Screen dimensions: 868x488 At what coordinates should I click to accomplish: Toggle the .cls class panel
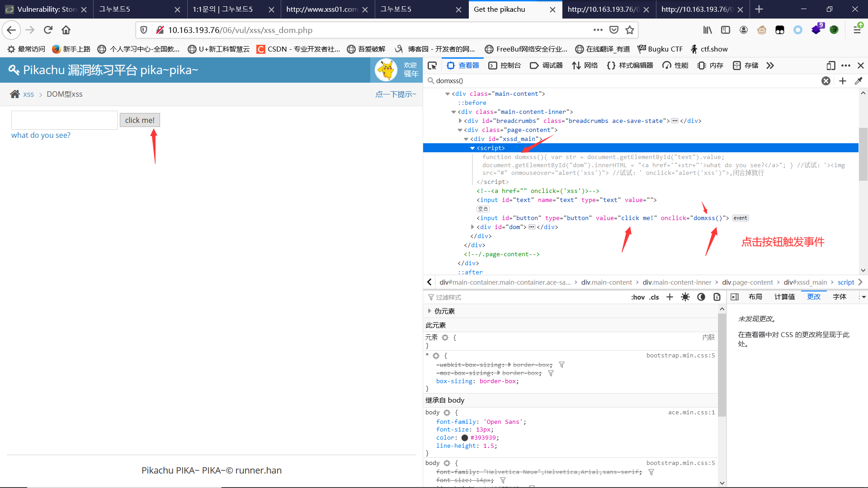pos(654,297)
